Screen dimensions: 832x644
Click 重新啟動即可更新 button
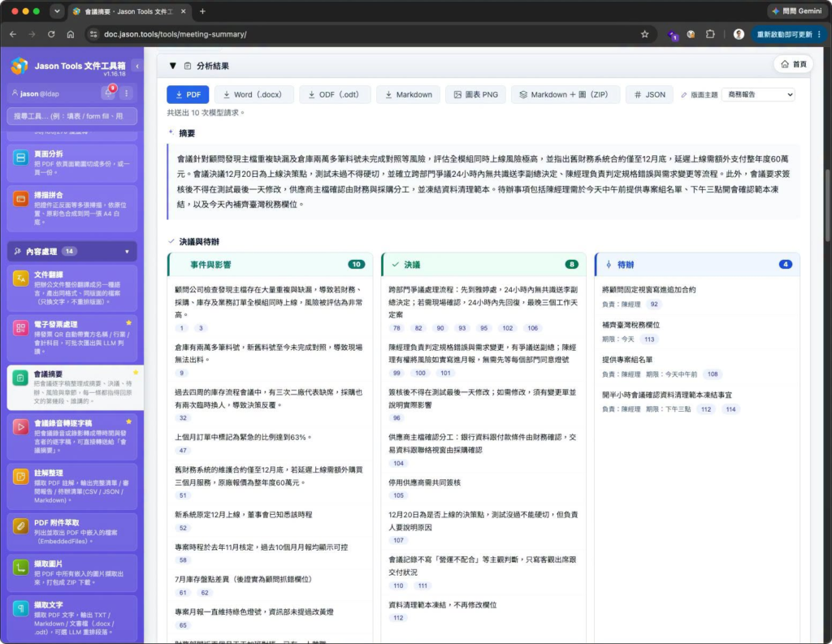click(x=788, y=34)
